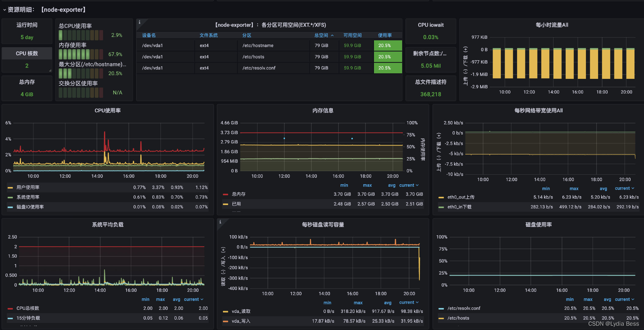The width and height of the screenshot is (644, 330).
Task: Open 系统平均负载 panel title menu
Action: (x=108, y=225)
